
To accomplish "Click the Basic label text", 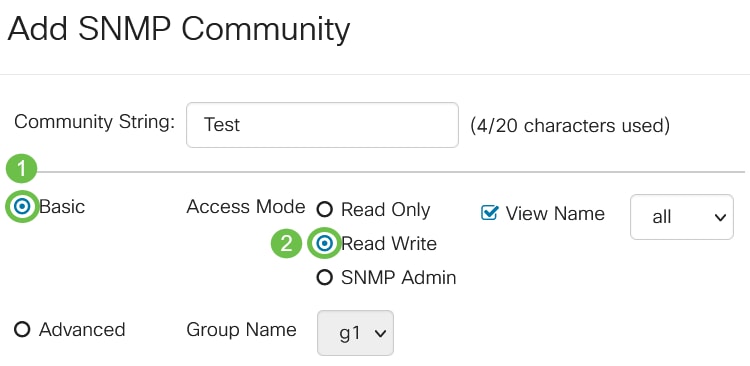I will 62,207.
